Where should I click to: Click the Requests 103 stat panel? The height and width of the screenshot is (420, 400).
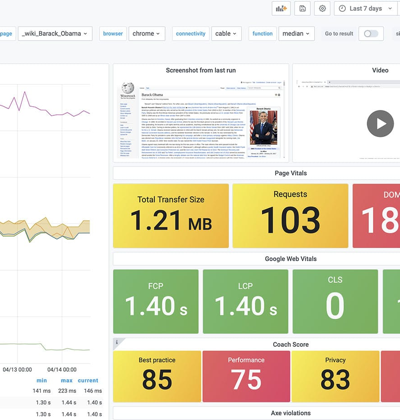(x=290, y=216)
